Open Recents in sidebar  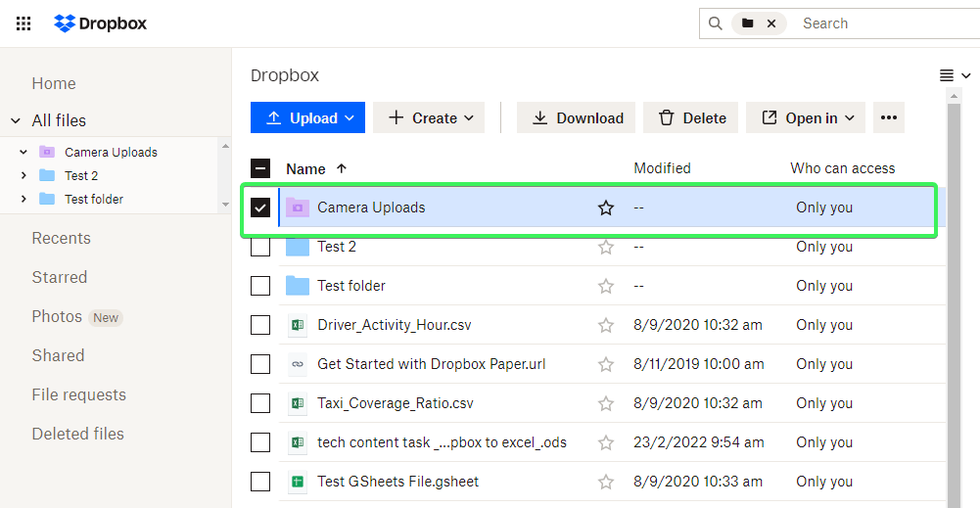point(62,238)
